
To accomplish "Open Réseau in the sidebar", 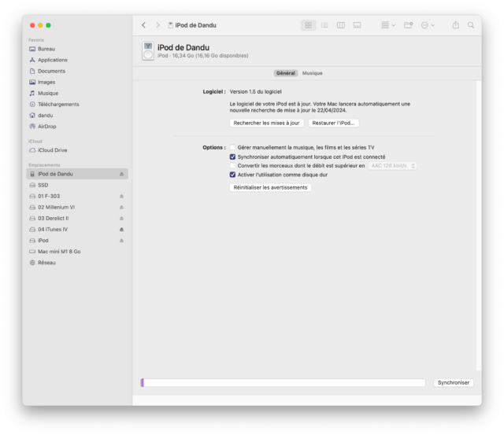I will coord(77,263).
